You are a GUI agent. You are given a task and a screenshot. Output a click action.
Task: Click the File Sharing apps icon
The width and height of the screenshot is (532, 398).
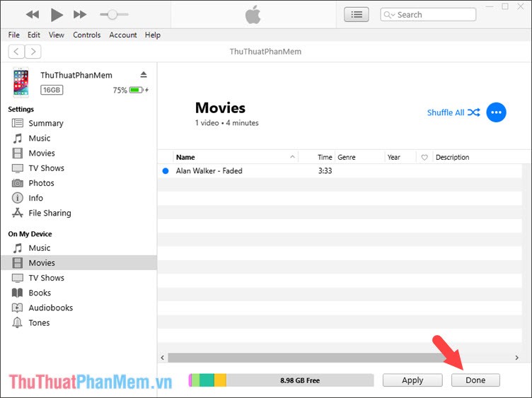click(x=18, y=213)
